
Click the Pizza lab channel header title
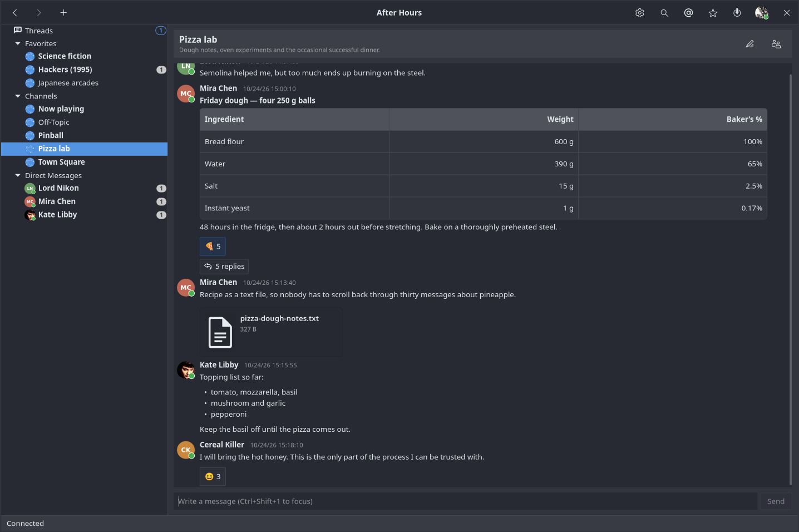pyautogui.click(x=198, y=40)
